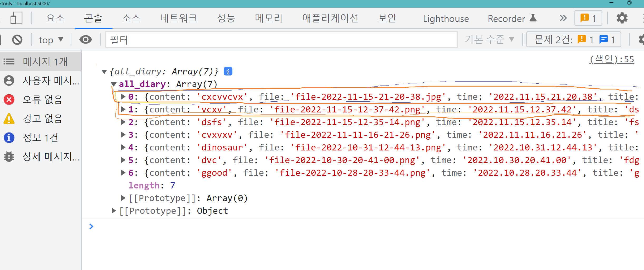Open DevTools settings gear
This screenshot has height=270, width=644.
click(622, 18)
